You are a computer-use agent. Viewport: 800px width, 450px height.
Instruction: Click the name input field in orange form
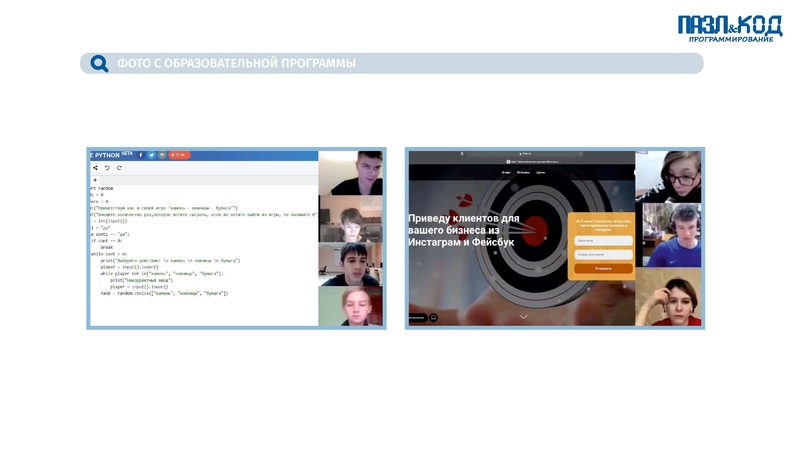pos(603,241)
